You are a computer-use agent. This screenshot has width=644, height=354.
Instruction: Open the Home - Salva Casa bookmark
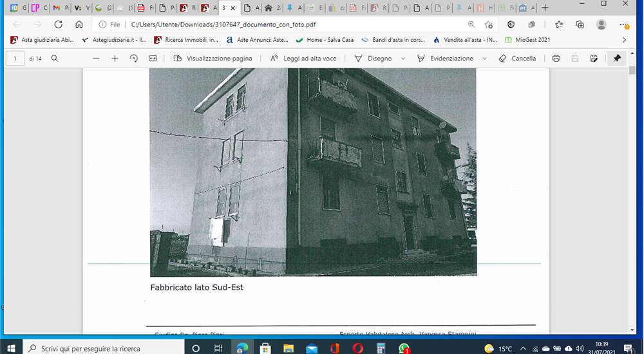coord(325,40)
